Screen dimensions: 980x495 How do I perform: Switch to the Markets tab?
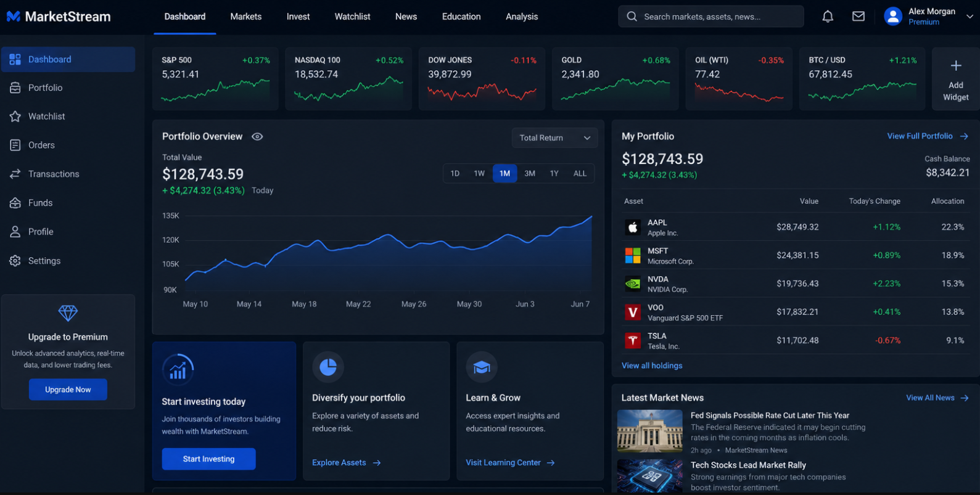coord(246,17)
